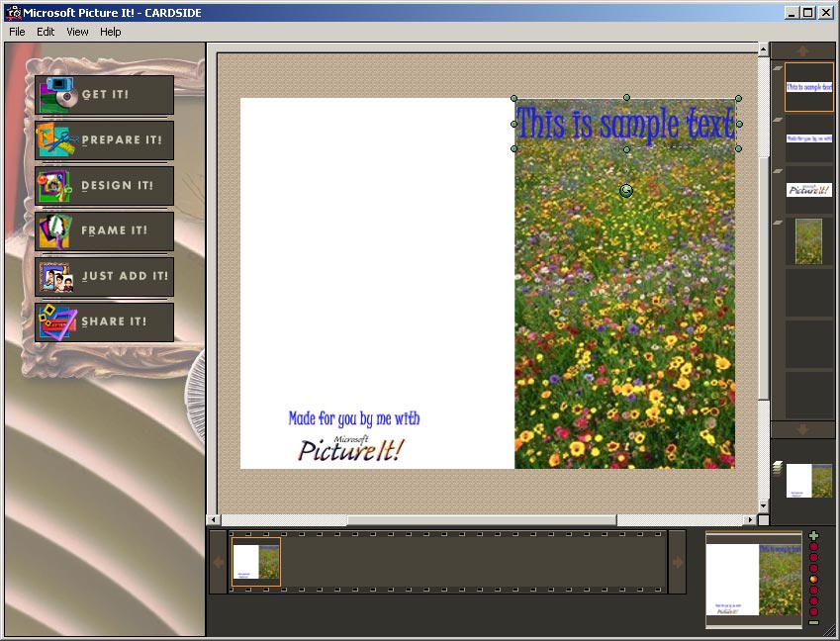This screenshot has width=840, height=641.
Task: Open the Help menu
Action: point(111,32)
